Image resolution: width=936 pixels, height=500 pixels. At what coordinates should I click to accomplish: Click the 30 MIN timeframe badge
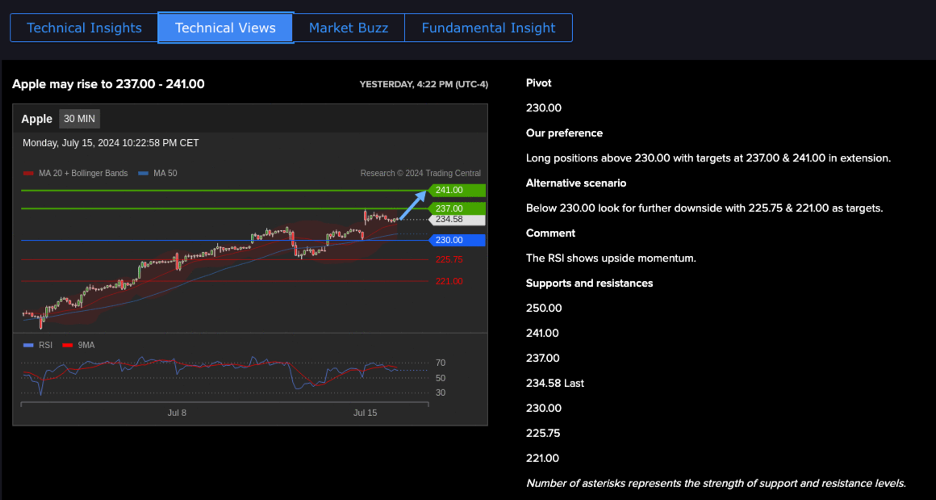[x=79, y=119]
